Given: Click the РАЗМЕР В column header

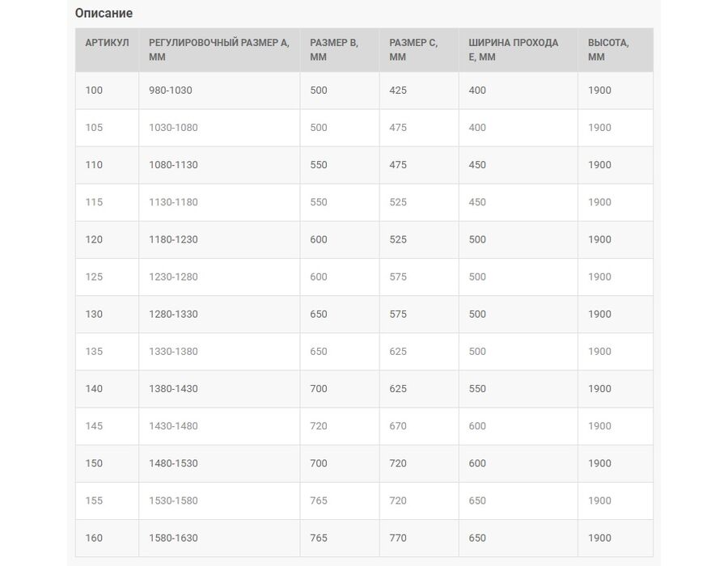Looking at the screenshot, I should pyautogui.click(x=340, y=49).
